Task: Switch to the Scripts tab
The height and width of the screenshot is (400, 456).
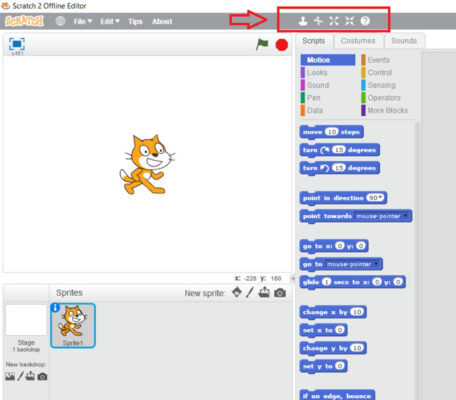Action: coord(314,41)
